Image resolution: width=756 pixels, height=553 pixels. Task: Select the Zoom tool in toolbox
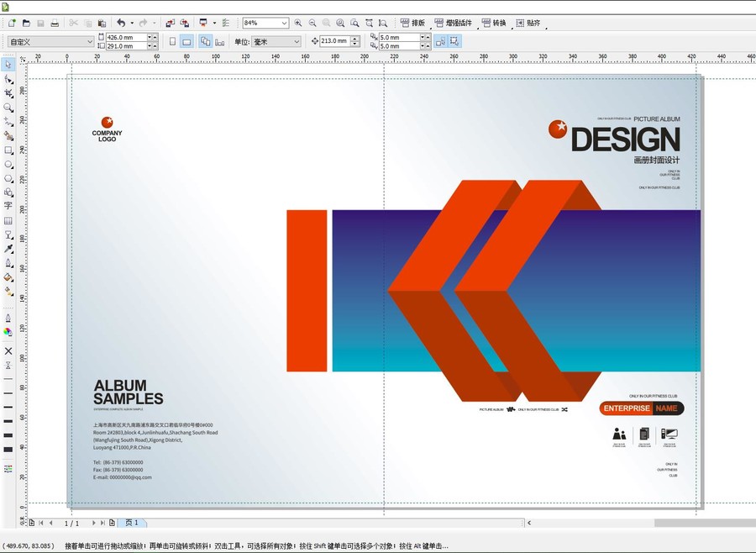[8, 107]
